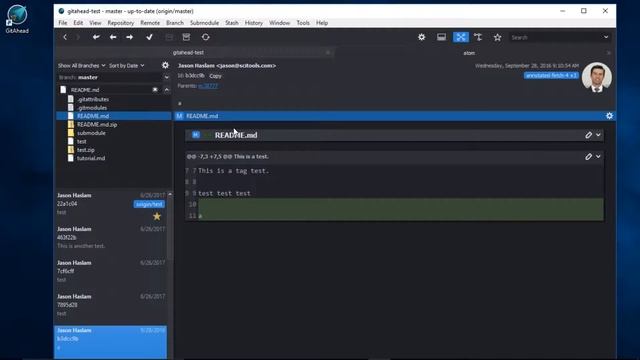Open the Sort by Date dropdown
The height and width of the screenshot is (360, 640).
click(x=127, y=65)
